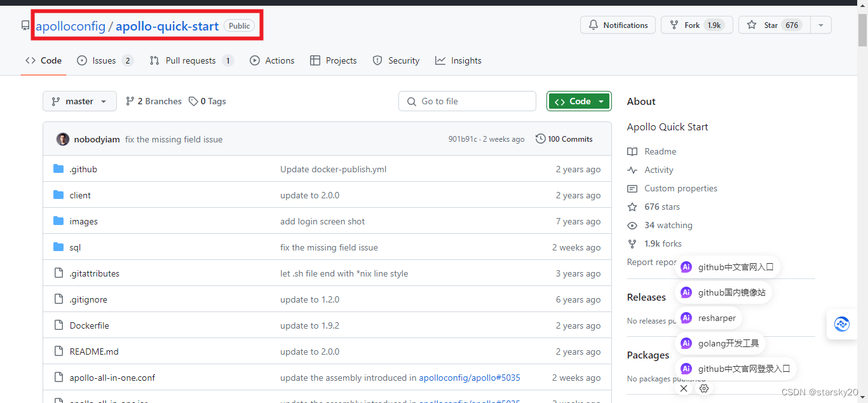Open the client folder name
This screenshot has width=868, height=403.
click(x=80, y=195)
